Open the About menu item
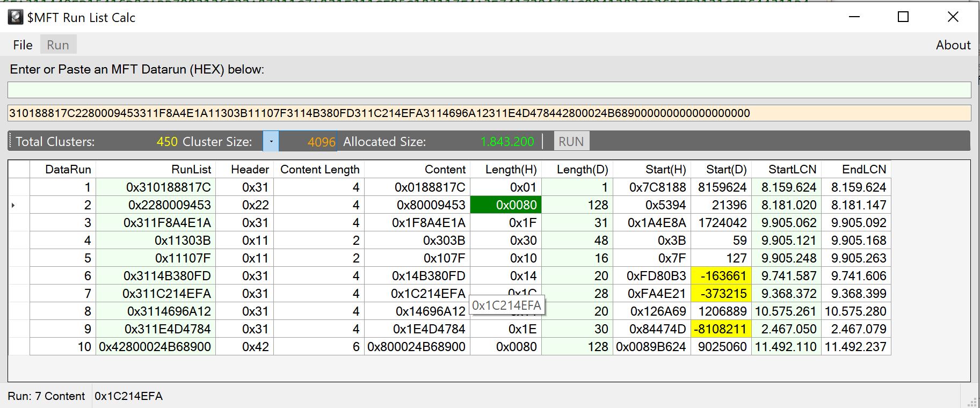Screen dimensions: 980x408 [x=953, y=45]
